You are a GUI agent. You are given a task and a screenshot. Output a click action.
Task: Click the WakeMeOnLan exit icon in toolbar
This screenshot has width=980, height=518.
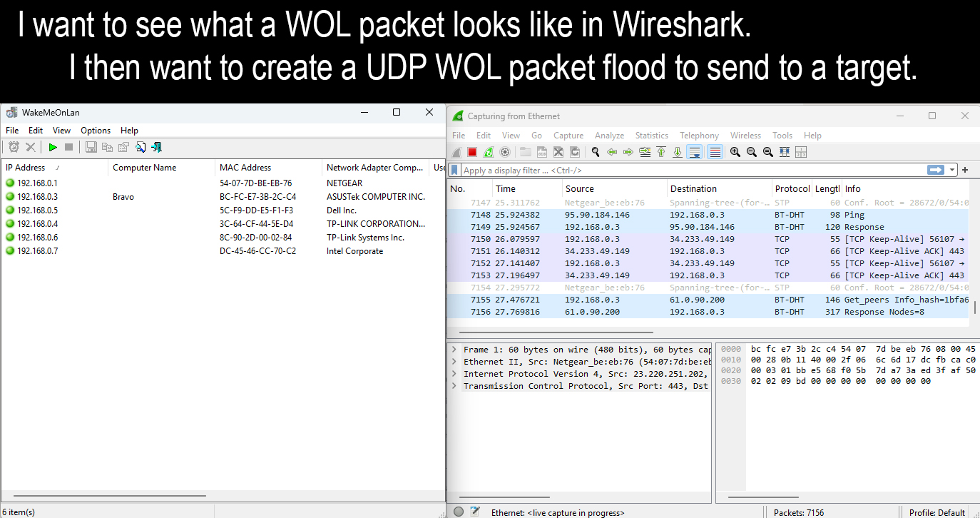(157, 147)
